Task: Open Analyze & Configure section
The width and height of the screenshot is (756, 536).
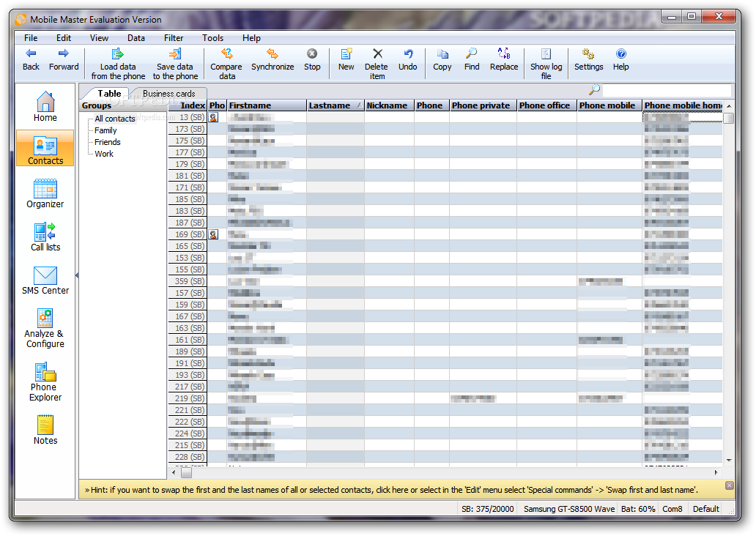Action: coord(45,328)
